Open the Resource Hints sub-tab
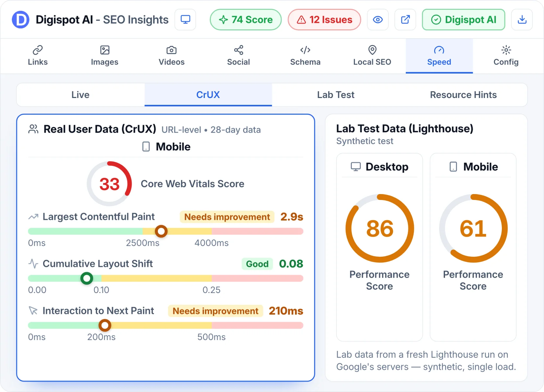The height and width of the screenshot is (392, 544). [463, 95]
